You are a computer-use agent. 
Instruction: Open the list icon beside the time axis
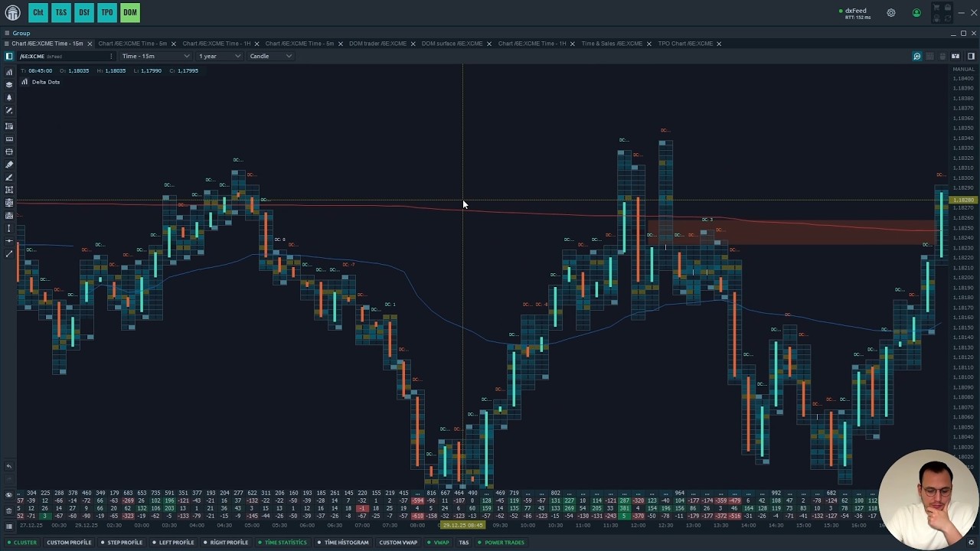[9, 526]
